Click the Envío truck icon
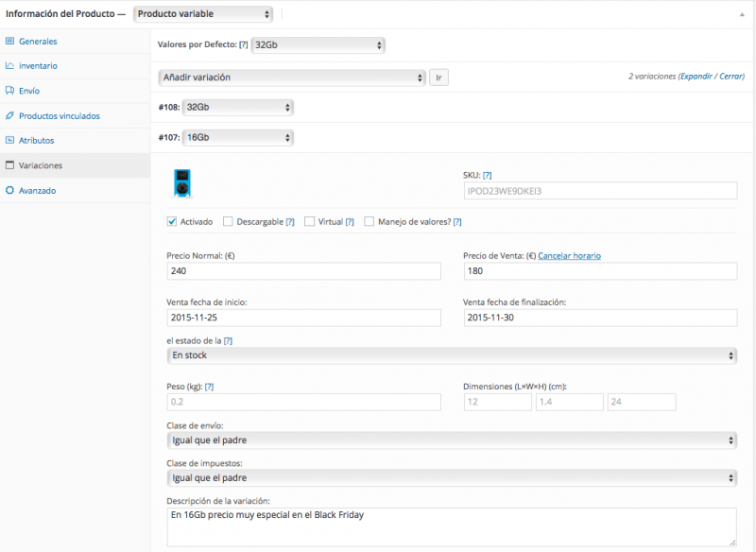Viewport: 756px width, 552px height. 9,91
